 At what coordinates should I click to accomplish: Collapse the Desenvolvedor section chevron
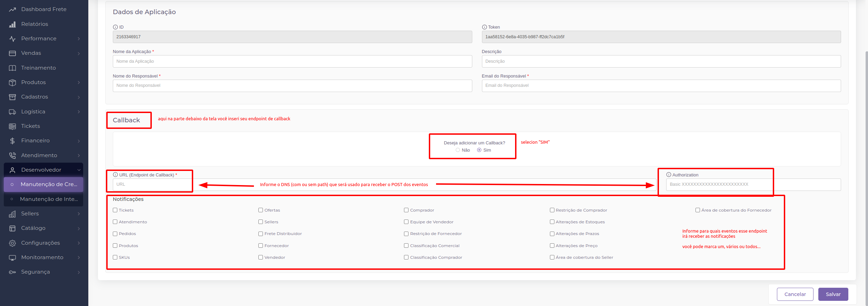79,170
